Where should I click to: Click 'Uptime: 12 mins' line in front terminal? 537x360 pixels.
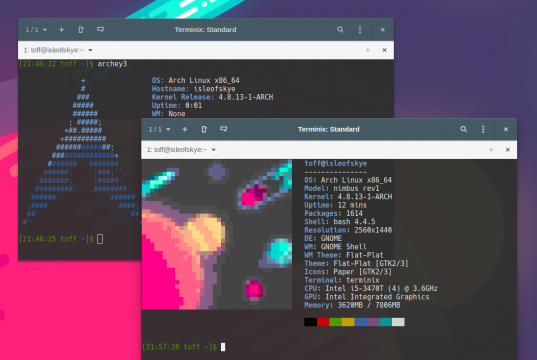pos(335,205)
